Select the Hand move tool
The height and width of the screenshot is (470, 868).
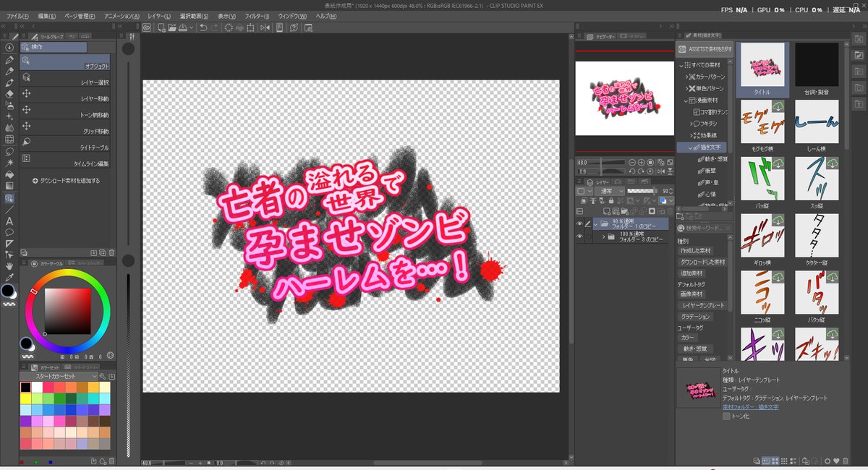[x=9, y=266]
